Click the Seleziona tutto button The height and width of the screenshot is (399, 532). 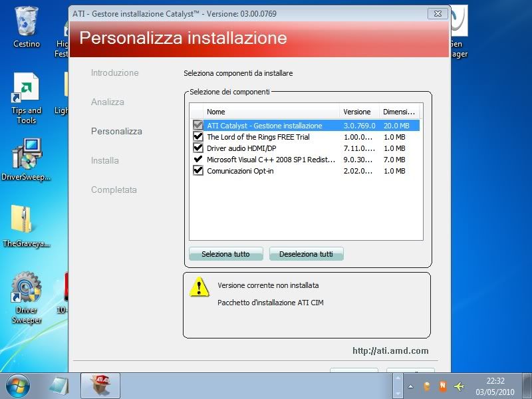225,254
